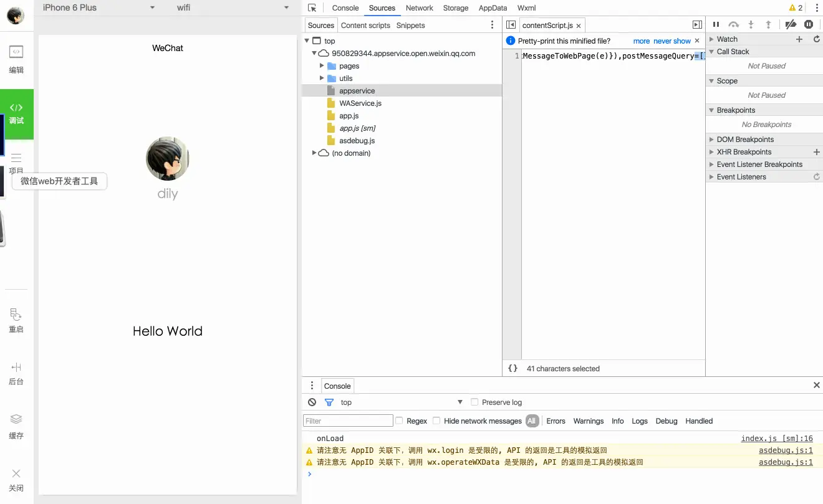
Task: Click the step out of function icon
Action: coord(769,24)
